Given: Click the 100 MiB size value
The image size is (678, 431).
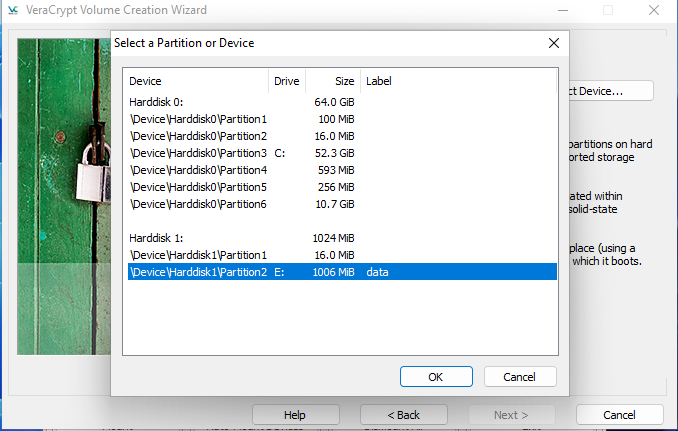Looking at the screenshot, I should point(336,119).
